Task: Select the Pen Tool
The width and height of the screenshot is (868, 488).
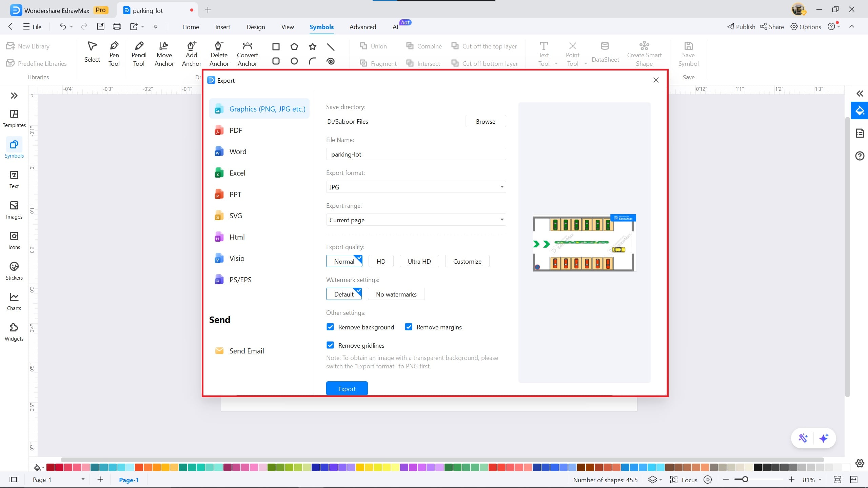Action: pyautogui.click(x=114, y=54)
